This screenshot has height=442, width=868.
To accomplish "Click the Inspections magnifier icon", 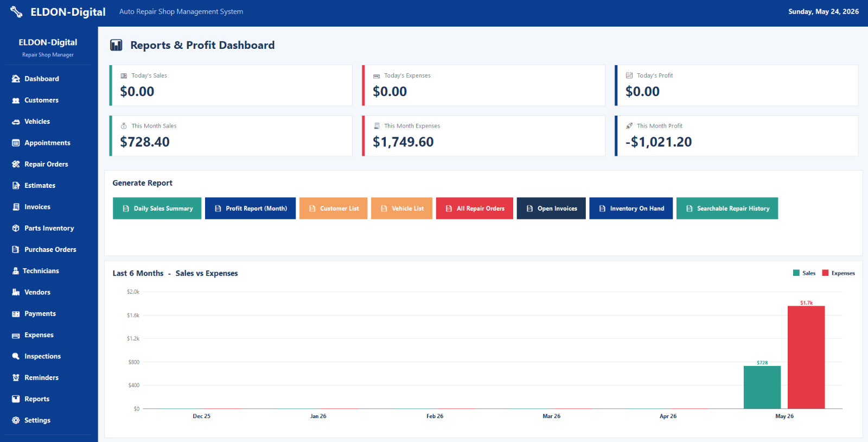I will pos(16,356).
